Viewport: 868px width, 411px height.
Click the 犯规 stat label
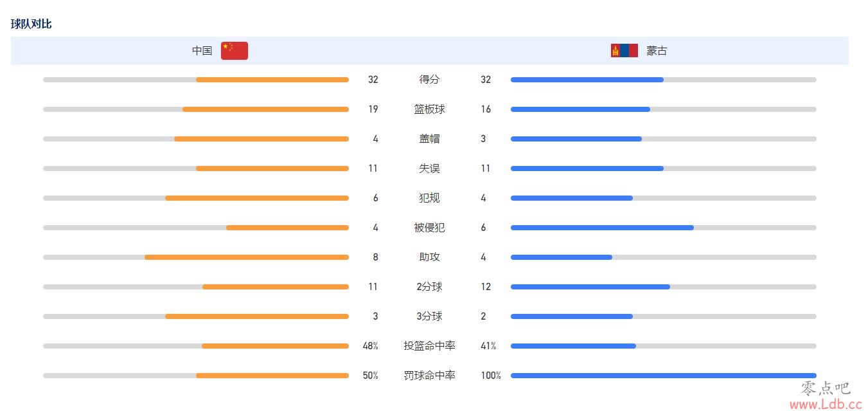point(429,198)
